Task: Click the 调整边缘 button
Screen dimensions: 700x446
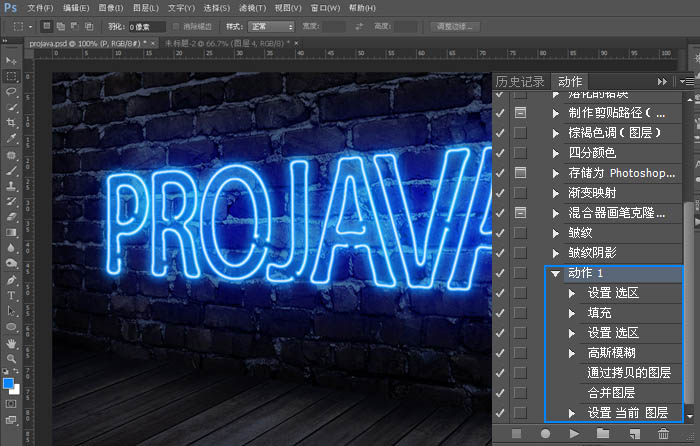Action: (x=457, y=26)
